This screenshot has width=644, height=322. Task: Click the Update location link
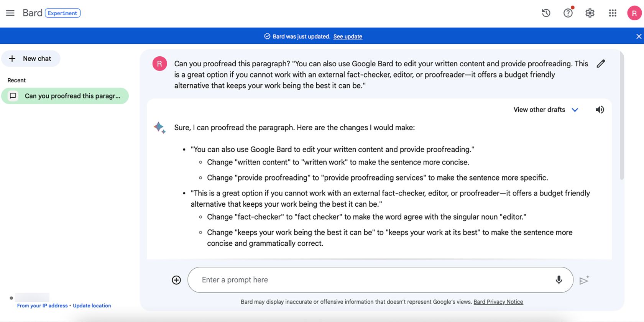coord(92,306)
